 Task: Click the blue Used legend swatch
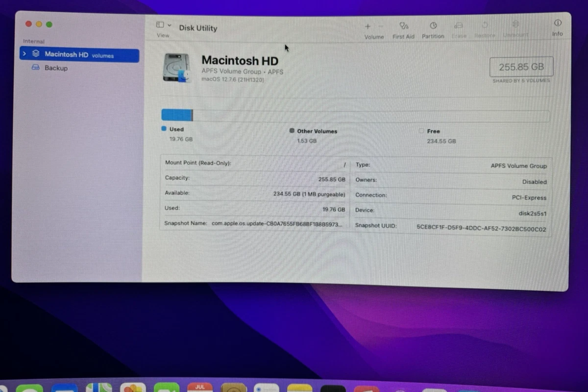pyautogui.click(x=164, y=129)
